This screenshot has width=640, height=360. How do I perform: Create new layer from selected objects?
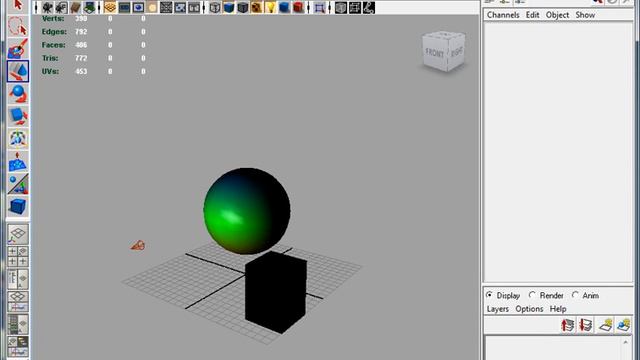[623, 325]
